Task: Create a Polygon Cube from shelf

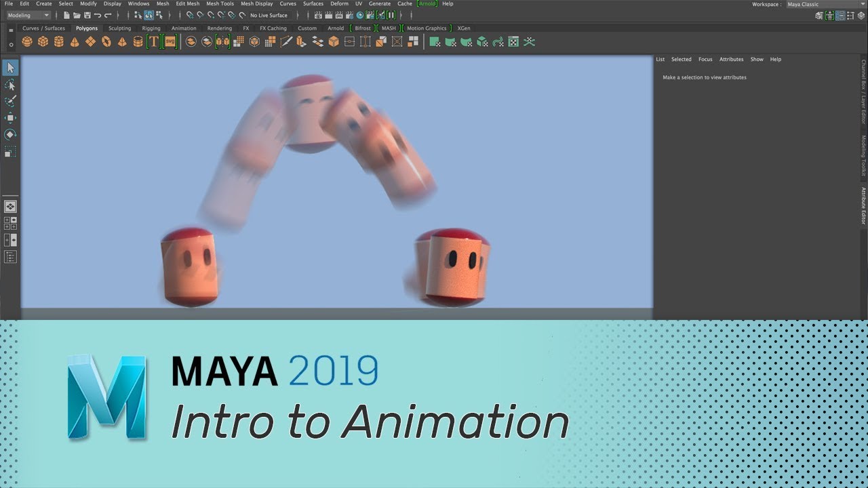Action: click(43, 42)
